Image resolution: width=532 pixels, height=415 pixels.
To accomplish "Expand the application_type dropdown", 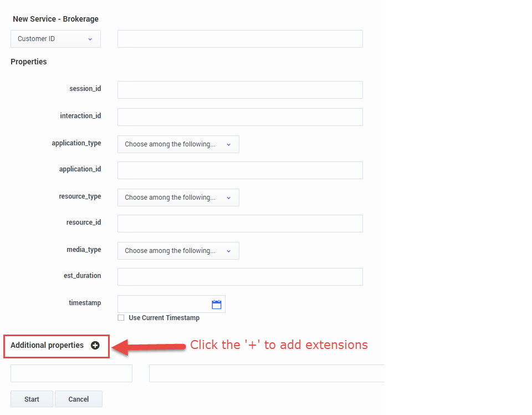I will click(x=178, y=144).
